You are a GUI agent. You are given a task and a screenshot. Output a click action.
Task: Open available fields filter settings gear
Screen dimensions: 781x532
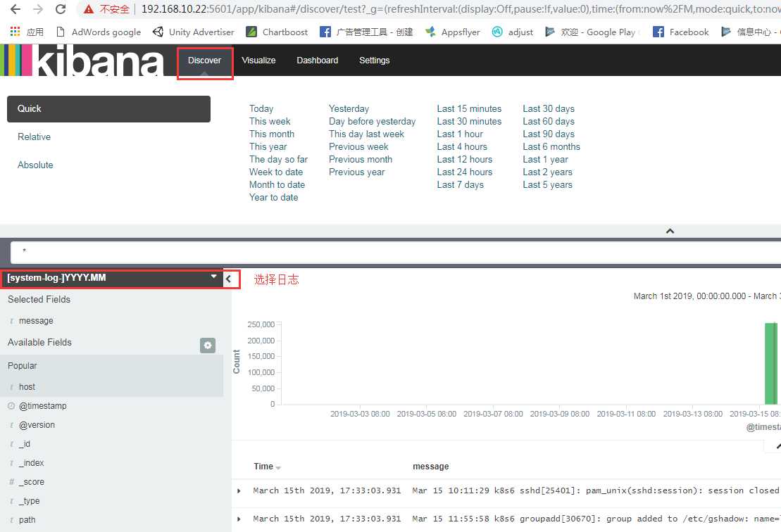click(208, 345)
